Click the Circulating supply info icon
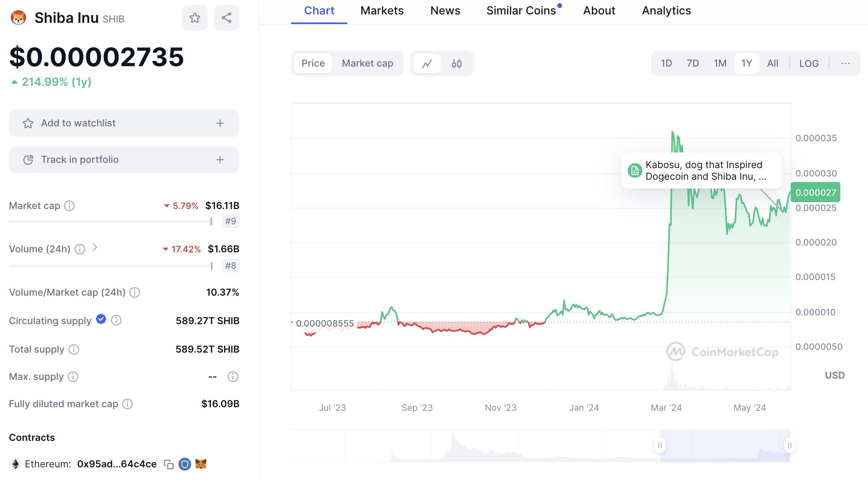 click(116, 320)
